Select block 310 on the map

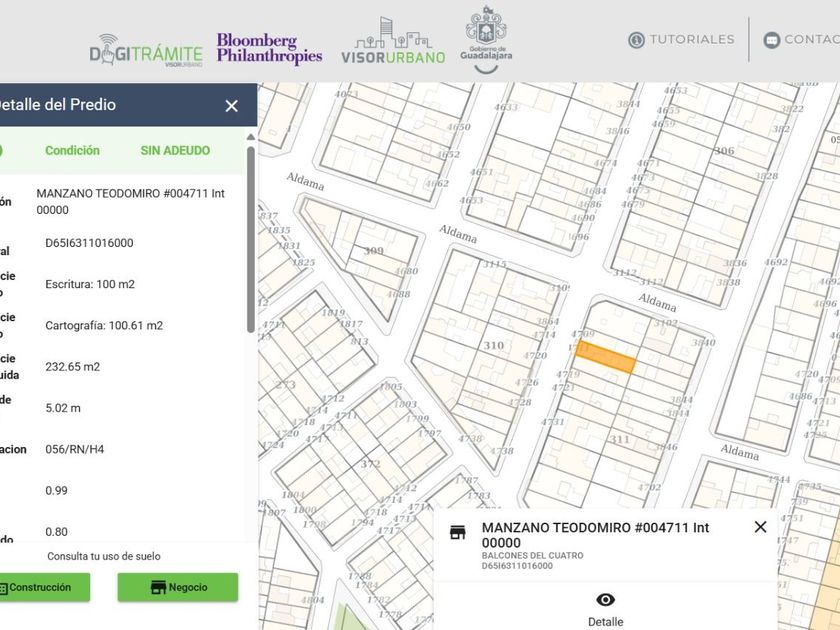coord(493,345)
